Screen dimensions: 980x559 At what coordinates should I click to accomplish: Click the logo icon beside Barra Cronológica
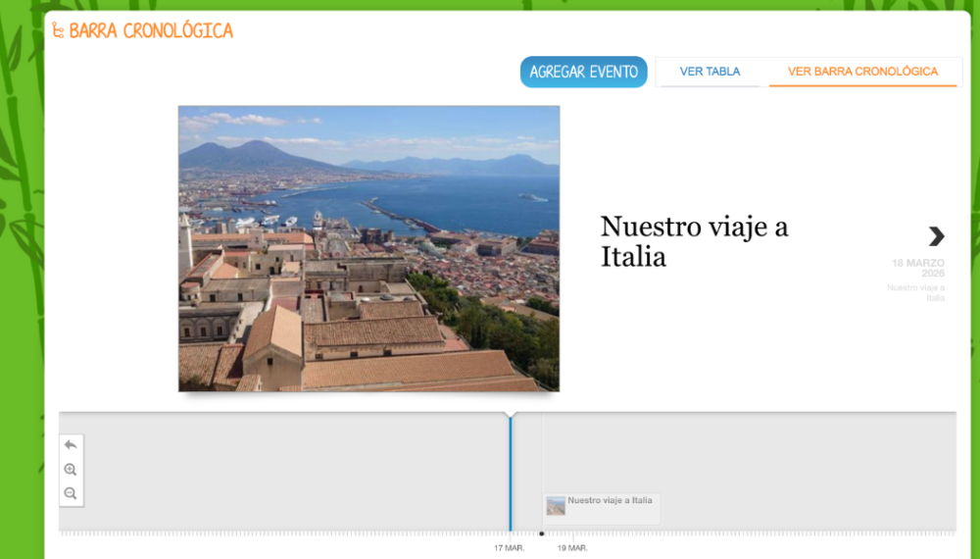(x=58, y=31)
